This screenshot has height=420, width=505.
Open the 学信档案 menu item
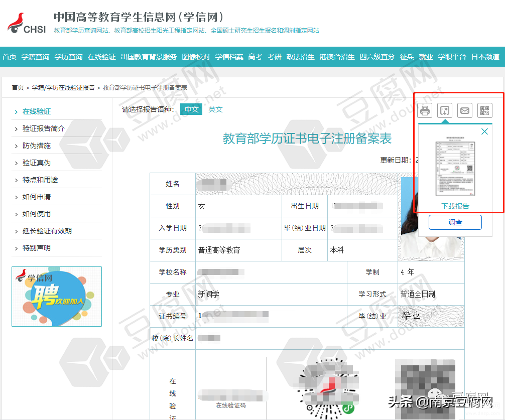229,57
